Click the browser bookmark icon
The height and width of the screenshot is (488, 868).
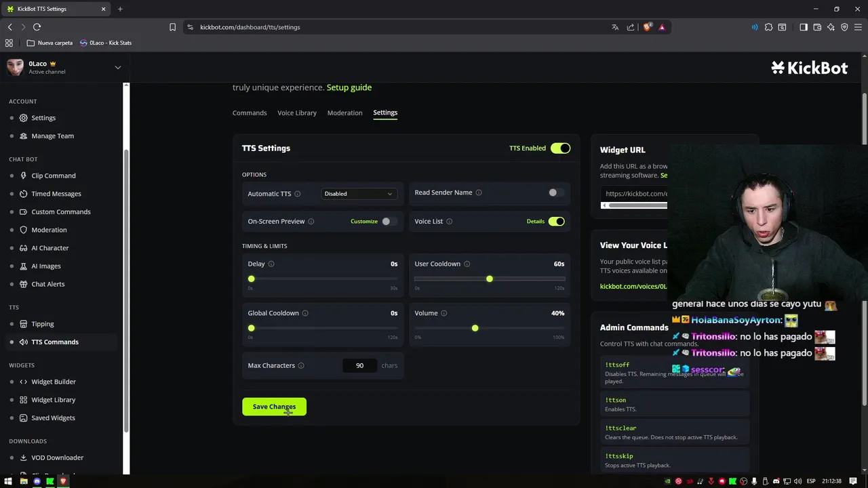click(172, 27)
